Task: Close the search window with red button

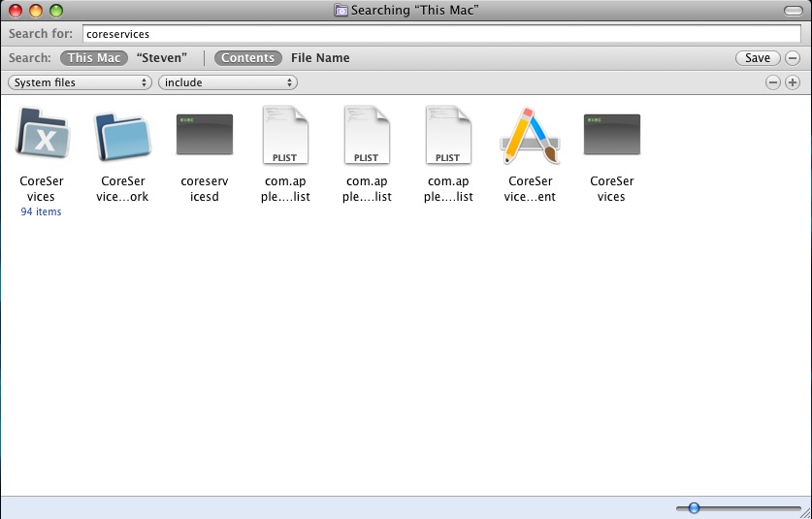Action: pos(16,11)
